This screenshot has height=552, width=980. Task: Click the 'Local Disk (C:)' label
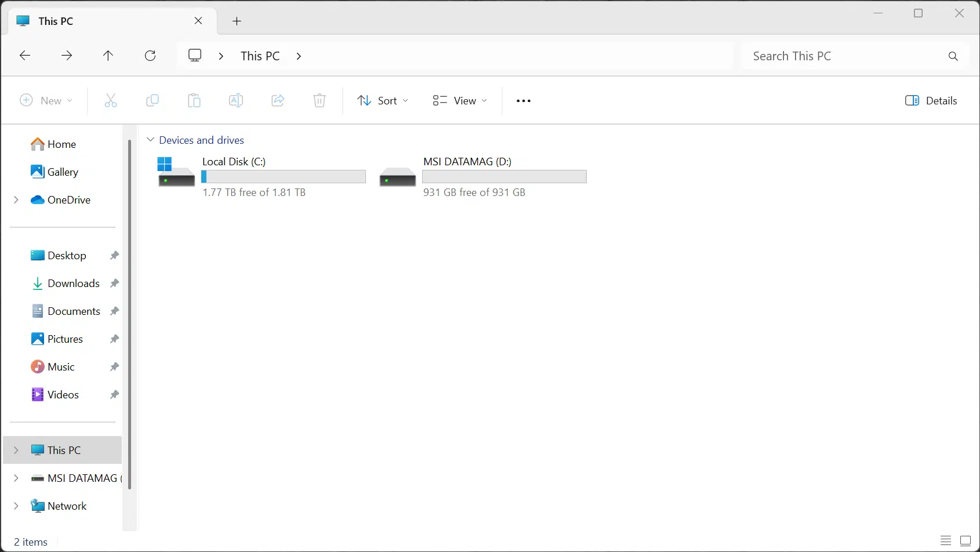pos(234,162)
